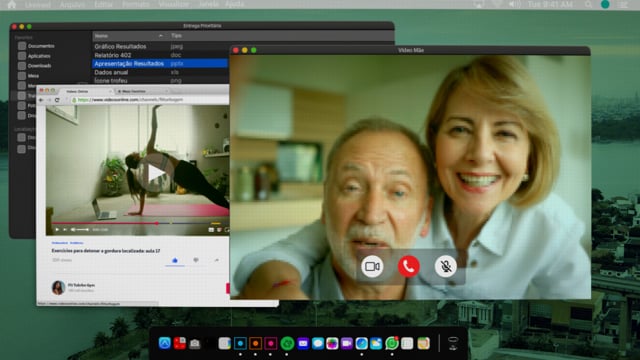This screenshot has width=640, height=360.
Task: Open the Visualizar menu
Action: pos(173,4)
